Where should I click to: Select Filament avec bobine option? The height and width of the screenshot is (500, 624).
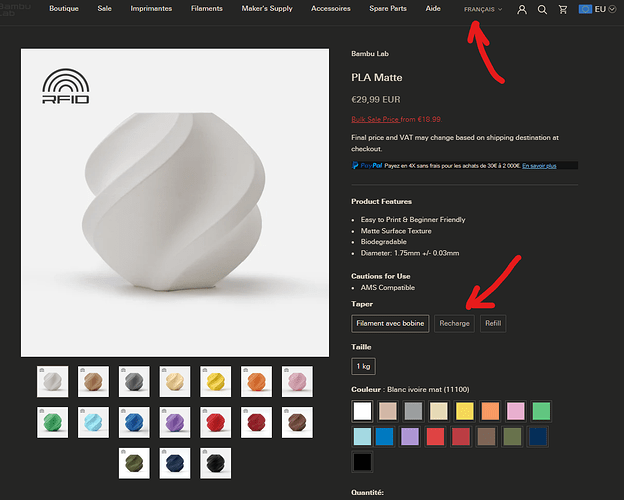(x=390, y=323)
